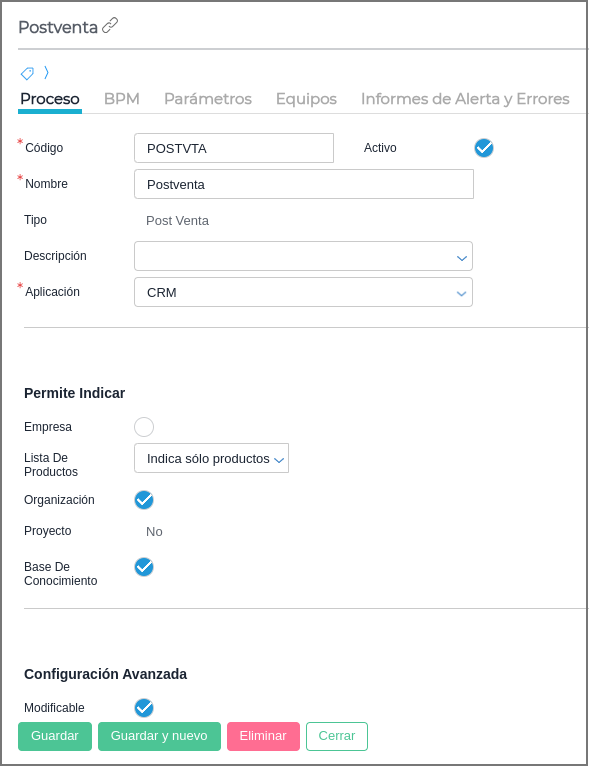Select the Equipos tab
Image resolution: width=589 pixels, height=767 pixels.
coord(306,99)
